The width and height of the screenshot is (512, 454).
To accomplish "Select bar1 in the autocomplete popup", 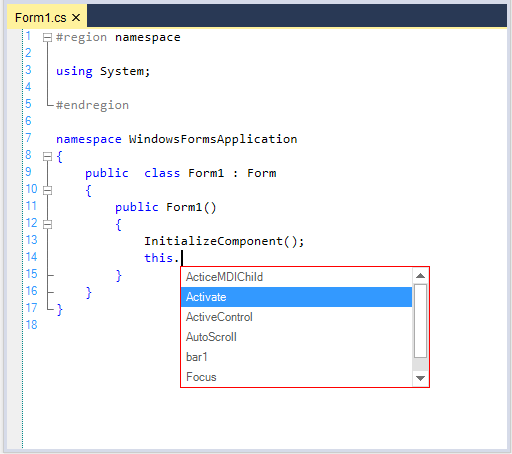I will (x=297, y=357).
